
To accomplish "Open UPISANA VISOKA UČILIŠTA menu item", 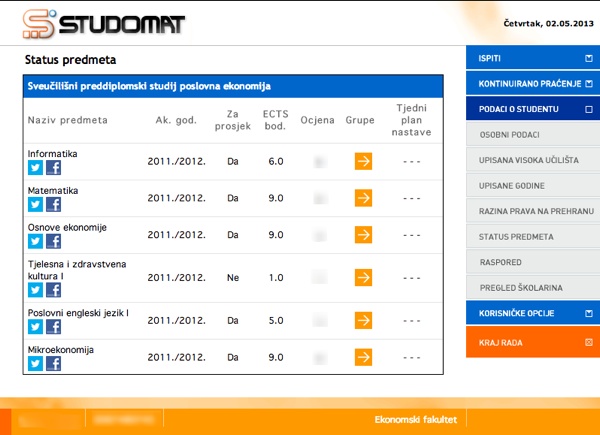I will [533, 160].
